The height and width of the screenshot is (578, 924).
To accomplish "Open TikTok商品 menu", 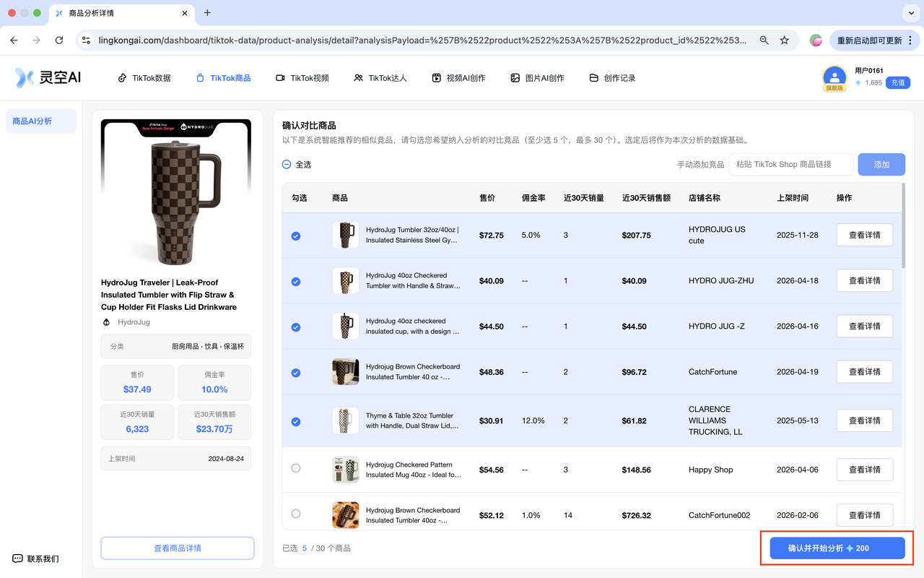I will tap(223, 78).
